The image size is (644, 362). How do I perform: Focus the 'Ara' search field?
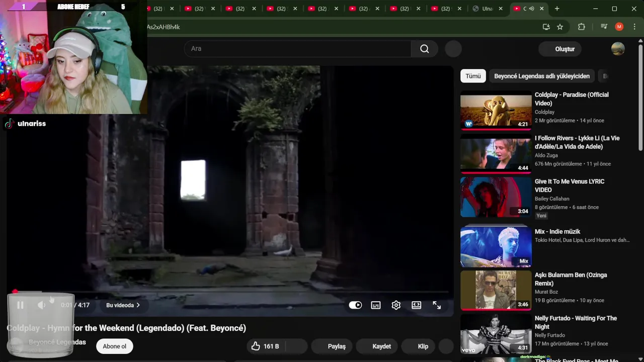click(297, 49)
